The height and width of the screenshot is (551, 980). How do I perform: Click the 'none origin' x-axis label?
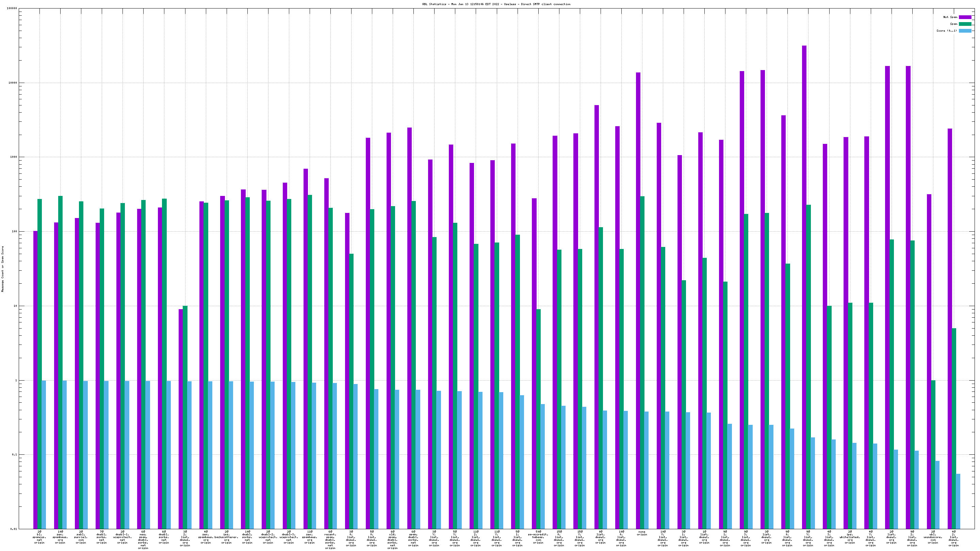(642, 533)
